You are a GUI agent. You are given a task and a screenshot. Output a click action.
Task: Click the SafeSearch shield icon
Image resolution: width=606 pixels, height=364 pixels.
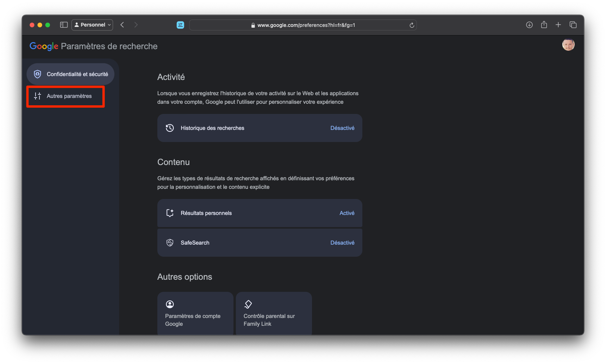[170, 243]
